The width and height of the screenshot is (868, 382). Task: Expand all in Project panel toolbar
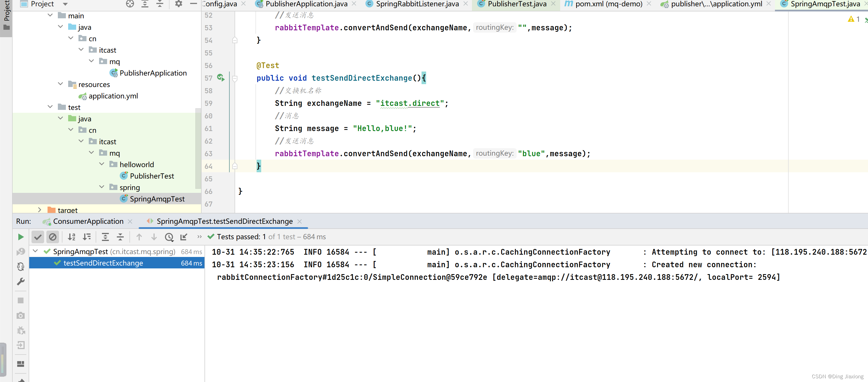point(145,4)
